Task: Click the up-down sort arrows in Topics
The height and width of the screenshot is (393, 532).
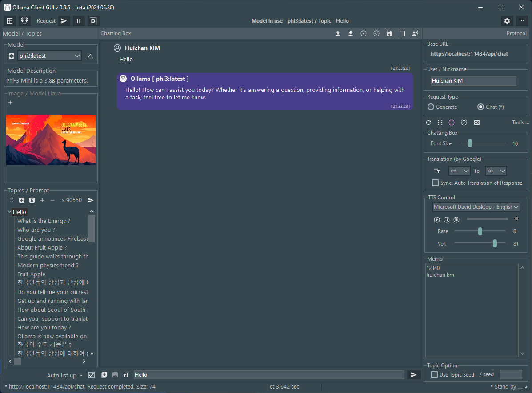Action: [x=12, y=200]
